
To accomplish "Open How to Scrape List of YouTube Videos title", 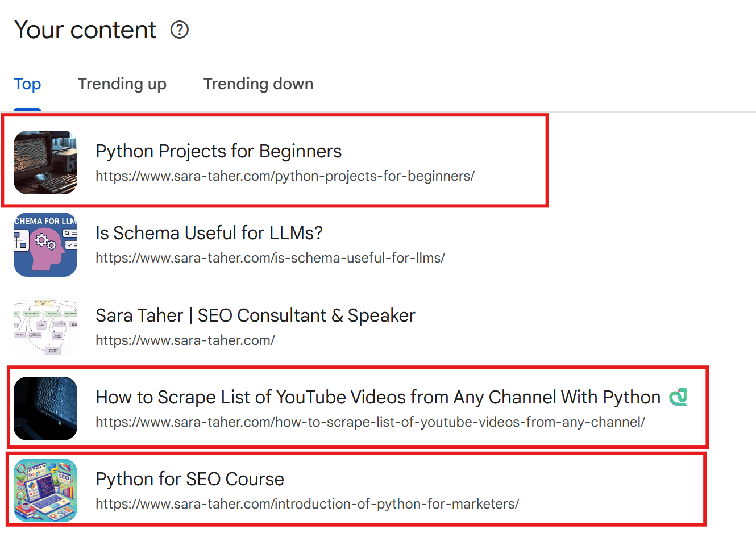I will pos(377,397).
